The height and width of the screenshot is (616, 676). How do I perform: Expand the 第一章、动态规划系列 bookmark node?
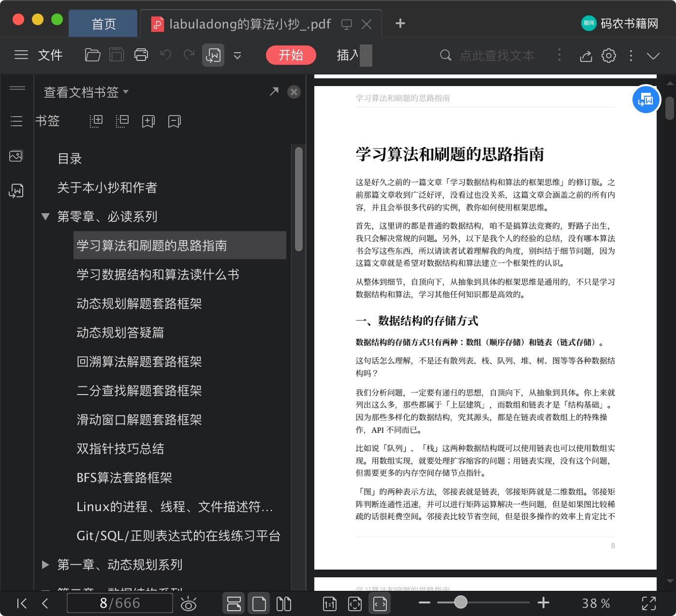[x=45, y=564]
